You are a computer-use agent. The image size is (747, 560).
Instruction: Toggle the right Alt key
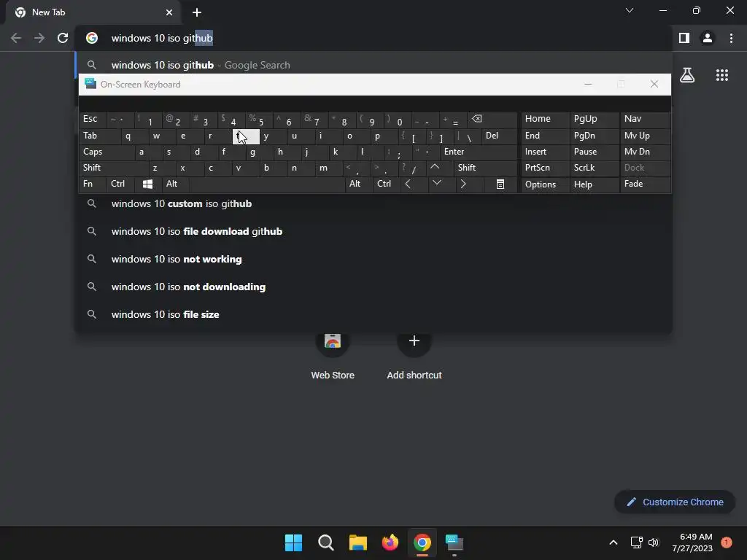click(359, 184)
